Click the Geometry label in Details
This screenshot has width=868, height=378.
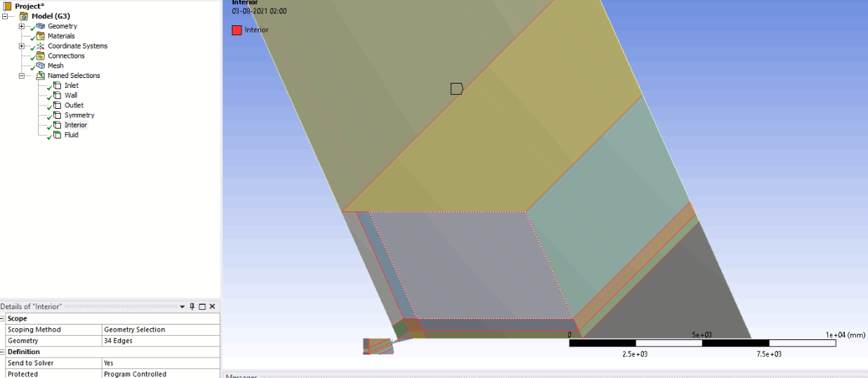click(x=53, y=341)
